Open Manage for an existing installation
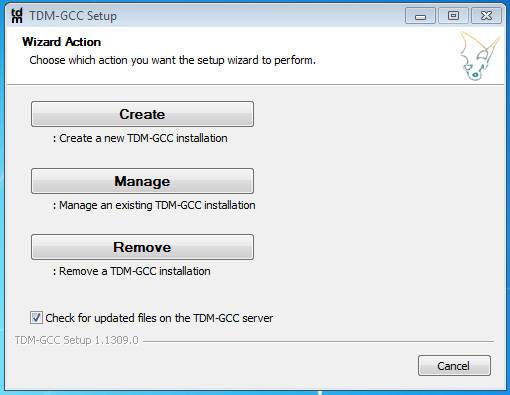Screen dimensions: 510x395 click(x=142, y=181)
